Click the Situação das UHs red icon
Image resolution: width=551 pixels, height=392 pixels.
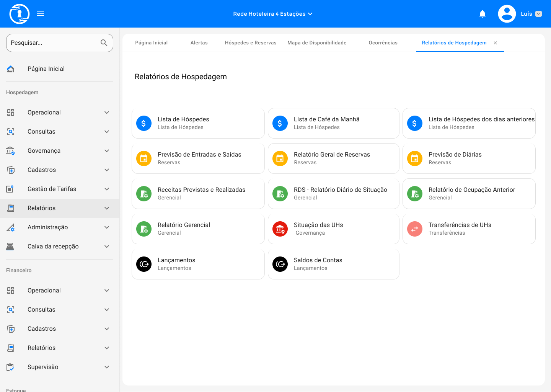[x=280, y=229]
